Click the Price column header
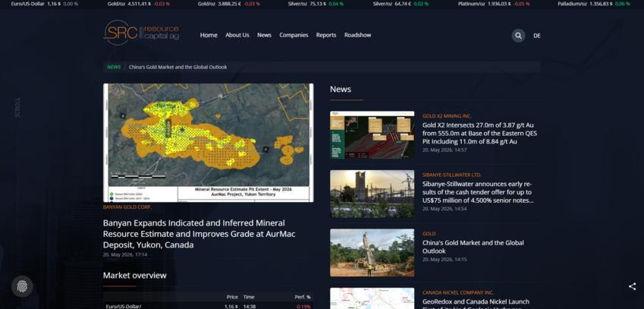Viewport: 644px width, 309px height. (x=232, y=297)
